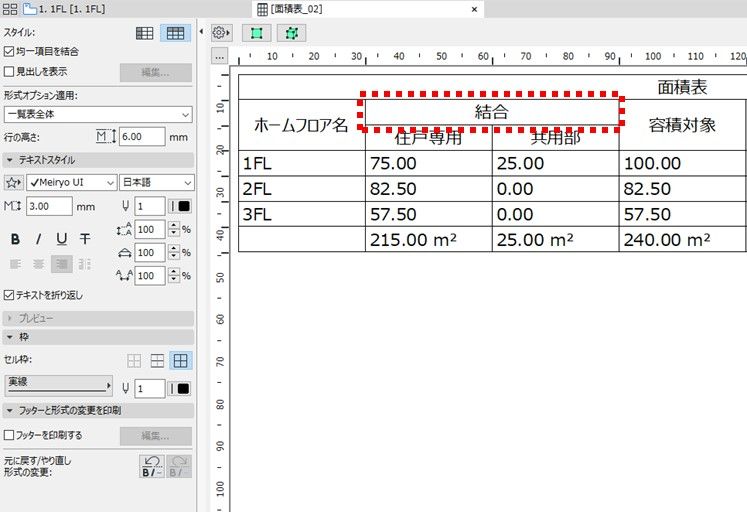Select the 容積対象 header cell
Viewport: 747px width, 512px height.
pyautogui.click(x=682, y=125)
